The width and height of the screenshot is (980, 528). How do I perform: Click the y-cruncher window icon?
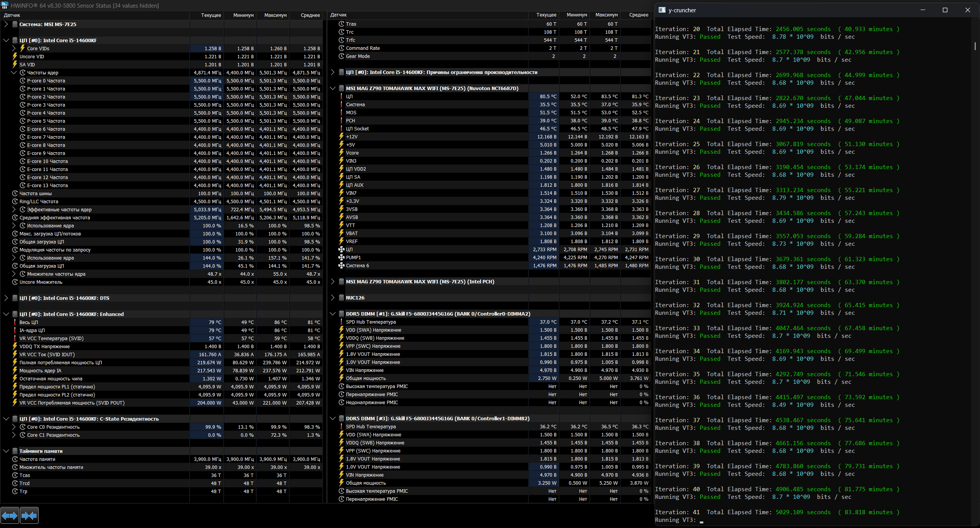(x=662, y=10)
